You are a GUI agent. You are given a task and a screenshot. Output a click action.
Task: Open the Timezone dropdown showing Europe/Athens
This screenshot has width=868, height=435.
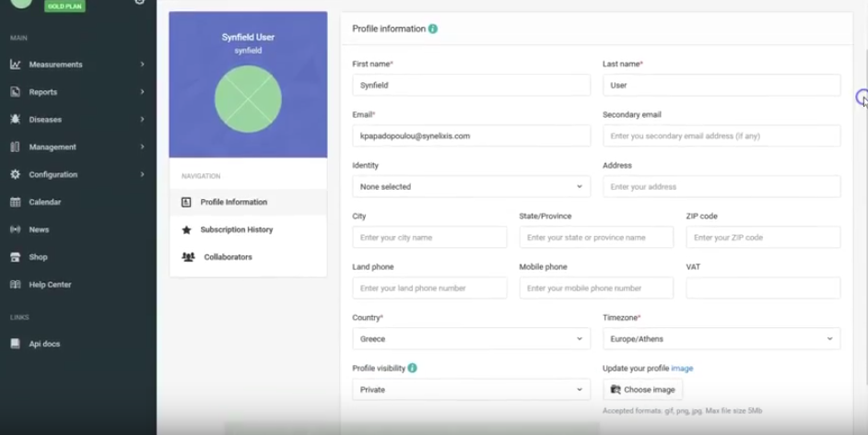tap(721, 339)
